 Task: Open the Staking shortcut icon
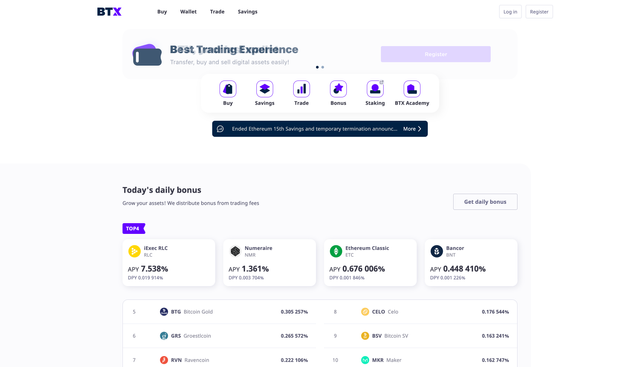coord(375,89)
